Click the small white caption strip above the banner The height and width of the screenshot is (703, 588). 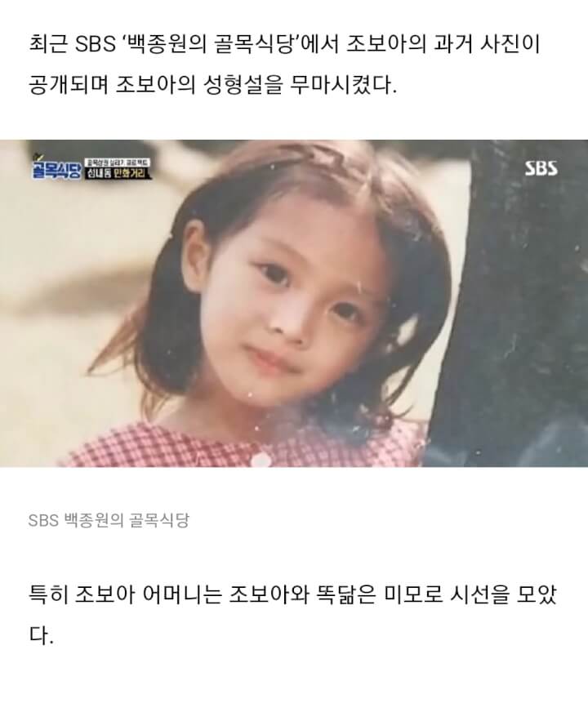[x=118, y=162]
